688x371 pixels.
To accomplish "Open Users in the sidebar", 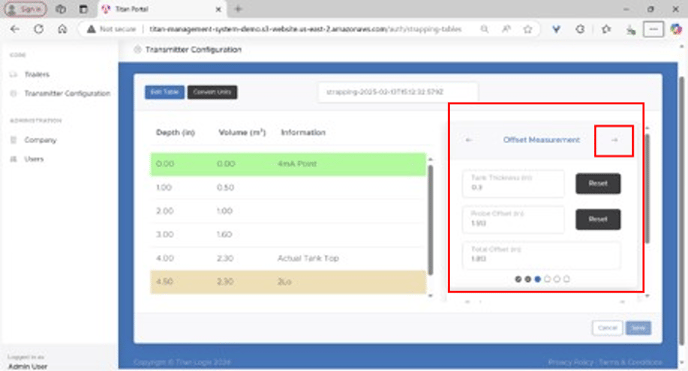I will [34, 159].
